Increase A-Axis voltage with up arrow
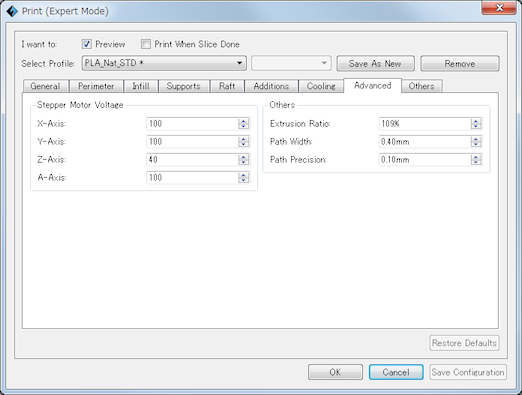The image size is (522, 395). [x=244, y=175]
